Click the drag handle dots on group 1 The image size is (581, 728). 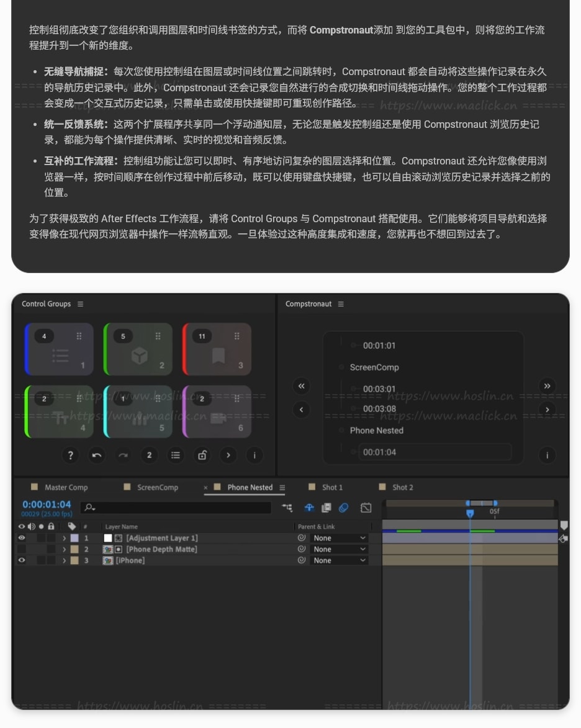click(79, 336)
